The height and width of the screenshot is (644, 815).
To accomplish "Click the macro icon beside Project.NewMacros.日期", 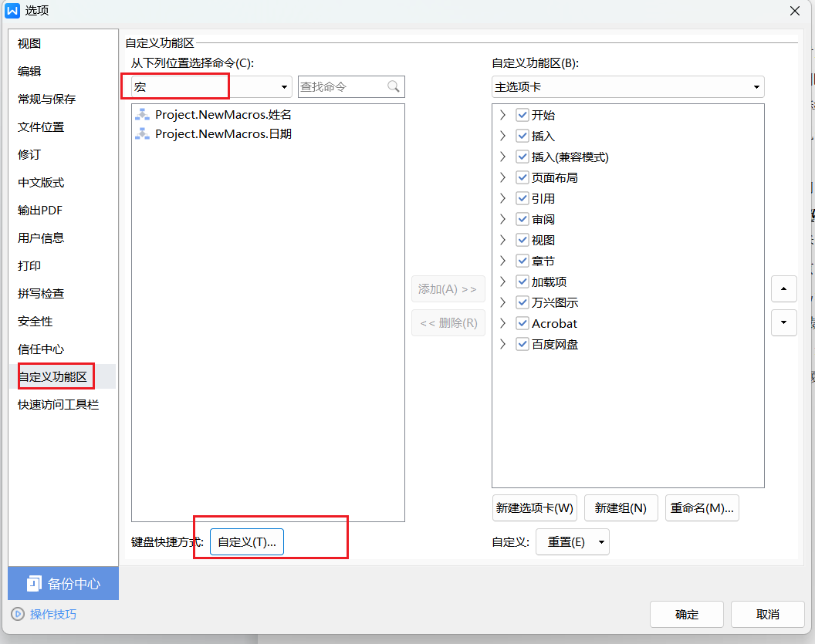I will pos(141,134).
